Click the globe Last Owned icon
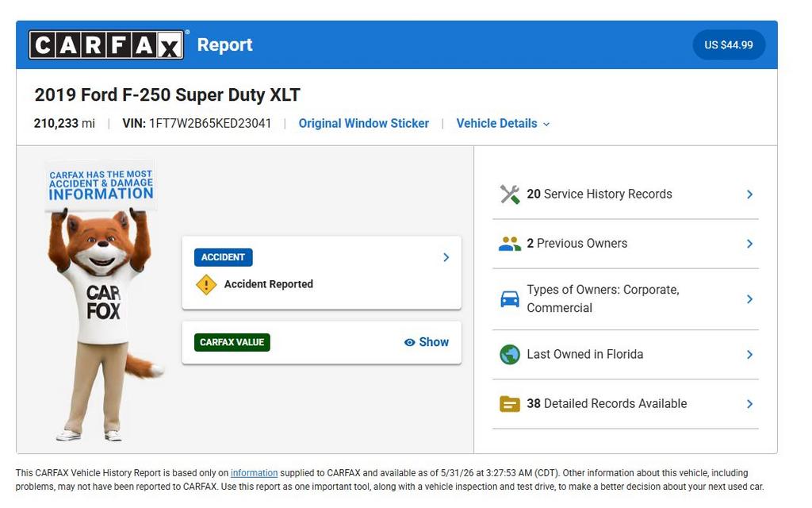This screenshot has height=508, width=812. point(510,355)
